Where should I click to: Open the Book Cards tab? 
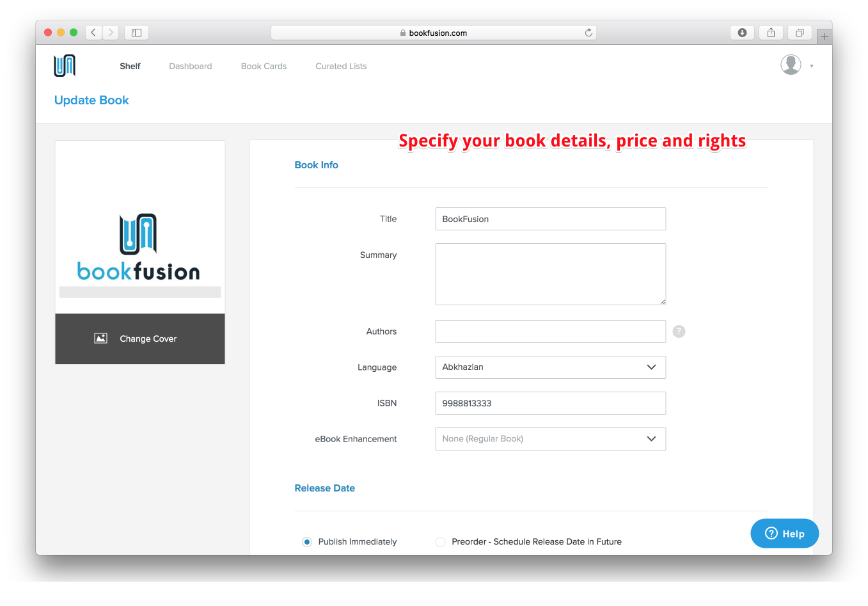coord(264,66)
